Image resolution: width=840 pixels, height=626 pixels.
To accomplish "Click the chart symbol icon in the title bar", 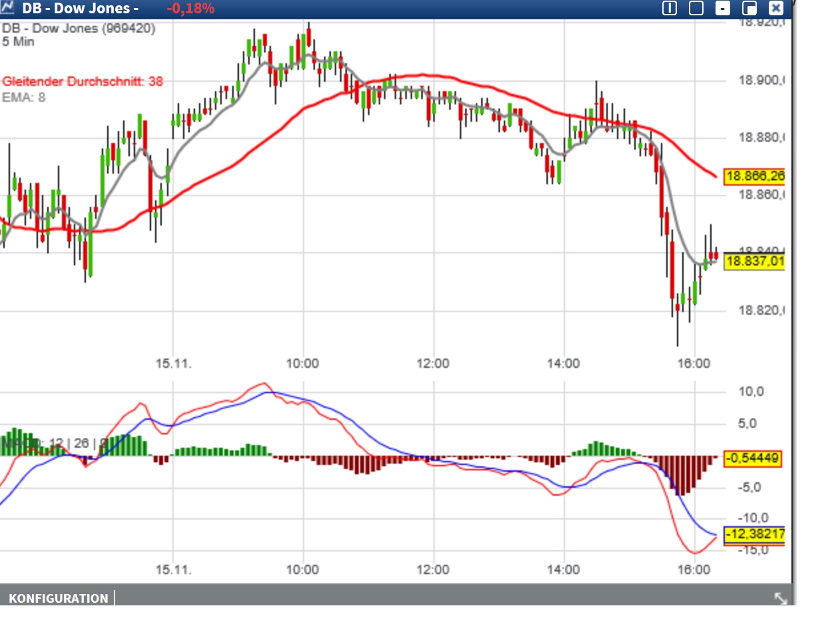I will click(9, 8).
